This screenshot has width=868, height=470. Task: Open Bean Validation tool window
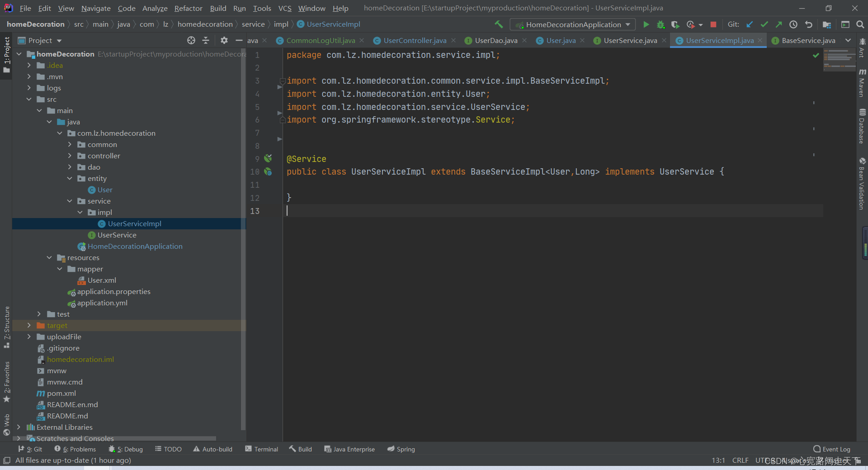pyautogui.click(x=862, y=183)
